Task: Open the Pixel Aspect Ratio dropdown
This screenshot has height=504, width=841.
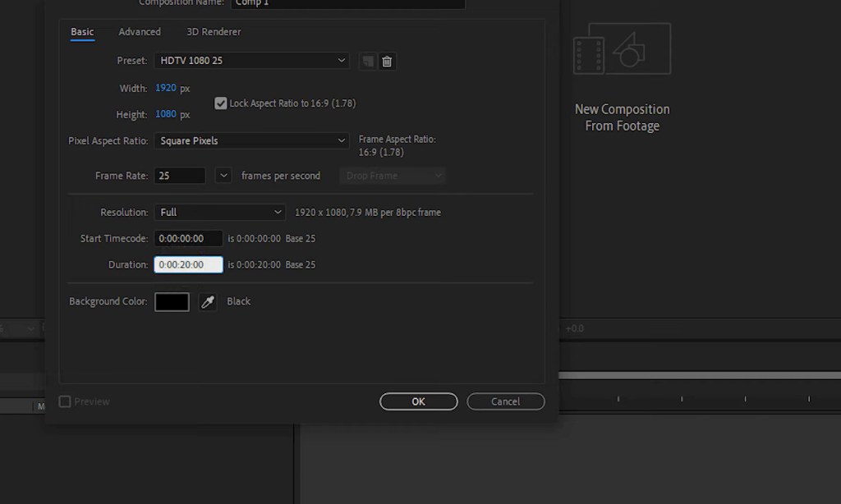Action: 251,140
